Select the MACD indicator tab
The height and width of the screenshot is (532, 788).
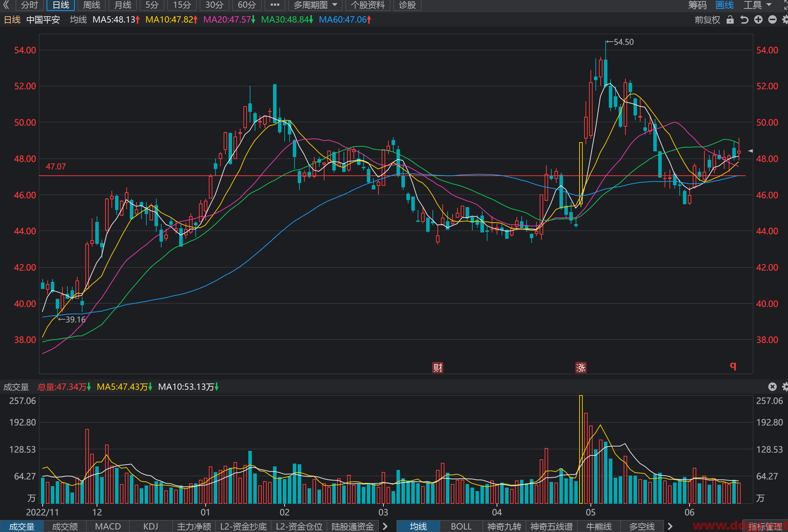108,526
